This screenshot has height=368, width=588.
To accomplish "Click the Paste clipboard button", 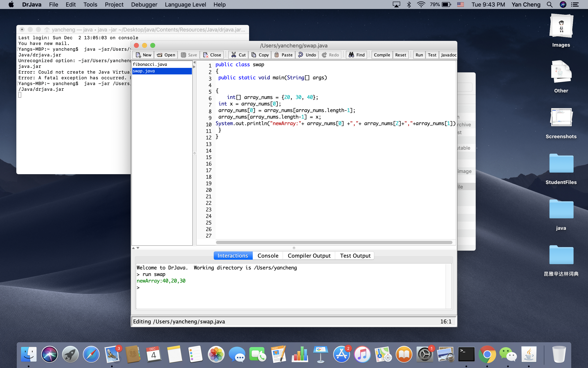I will click(283, 55).
